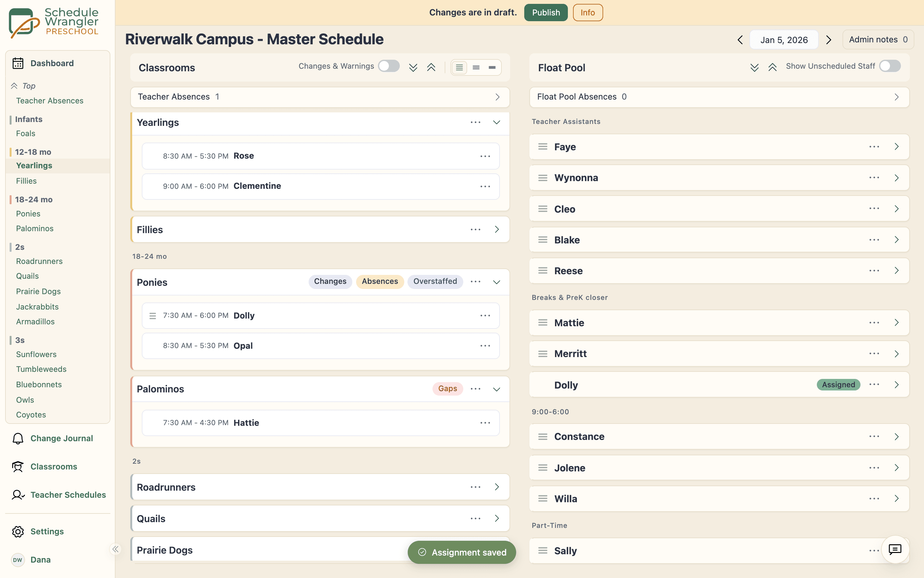Expand all classrooms double-down chevron

tap(413, 68)
